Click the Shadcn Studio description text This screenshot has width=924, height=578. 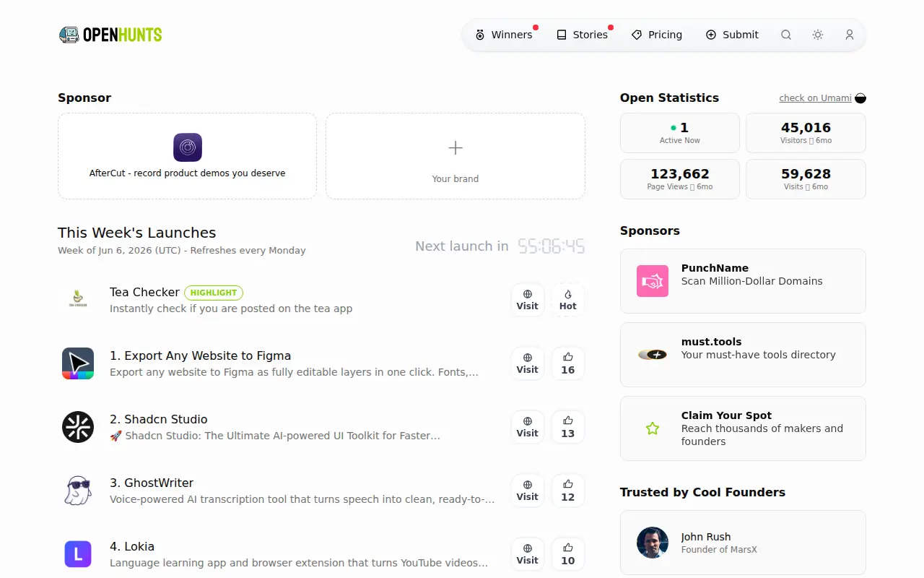tap(275, 436)
